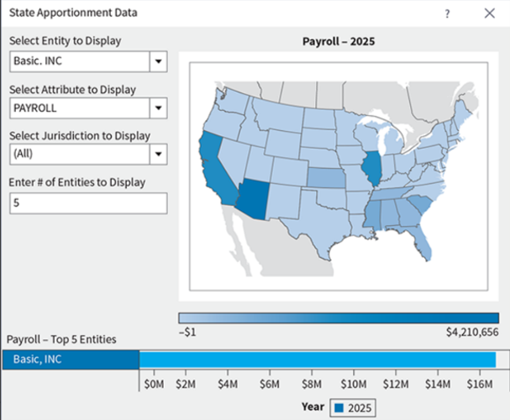Screen dimensions: 510x420
Task: Click the (All) jurisdiction combo box
Action: [x=78, y=154]
